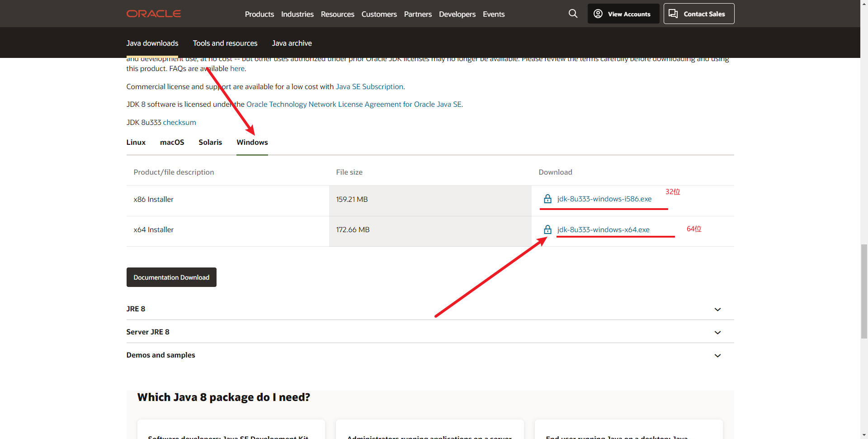Click the Product/file description header
Image resolution: width=868 pixels, height=439 pixels.
174,172
